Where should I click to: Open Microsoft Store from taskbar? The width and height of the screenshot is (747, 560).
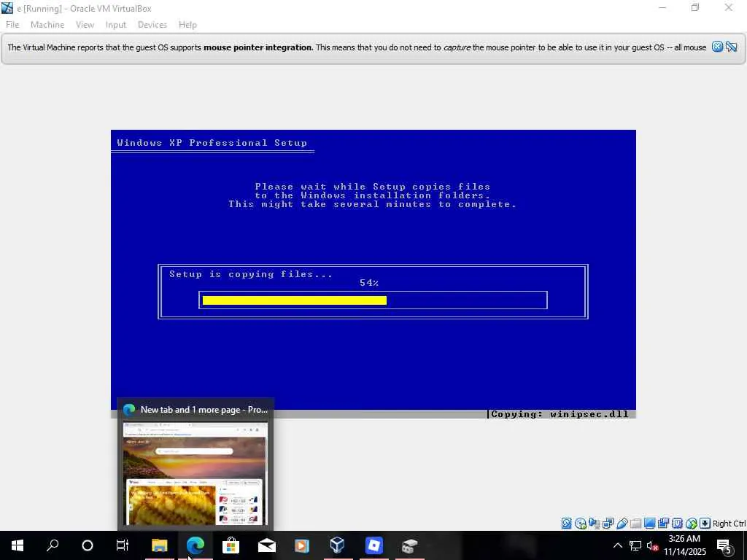(x=231, y=545)
